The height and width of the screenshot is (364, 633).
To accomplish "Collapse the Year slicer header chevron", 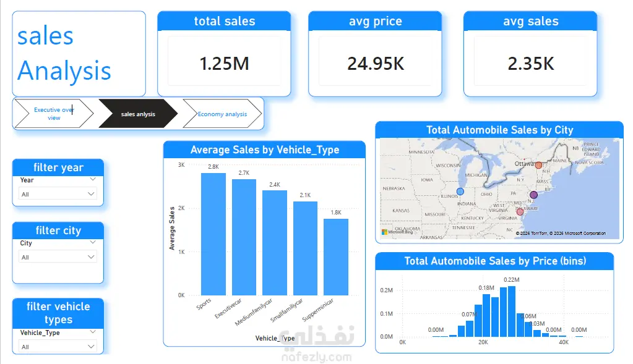I will [x=93, y=179].
